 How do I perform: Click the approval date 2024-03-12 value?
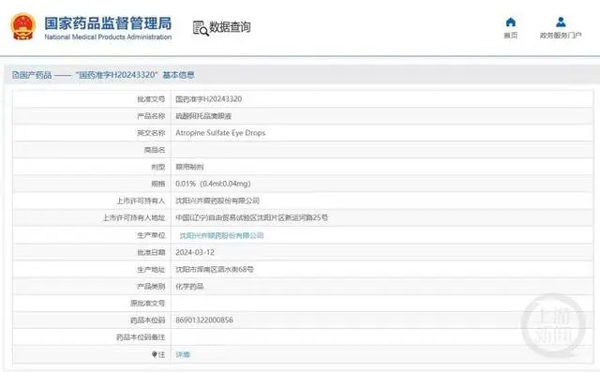[195, 252]
